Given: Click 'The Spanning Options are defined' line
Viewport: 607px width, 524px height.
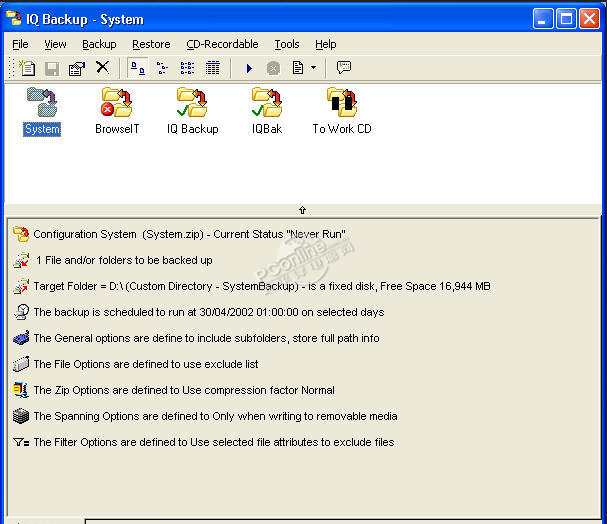Looking at the screenshot, I should pos(215,416).
